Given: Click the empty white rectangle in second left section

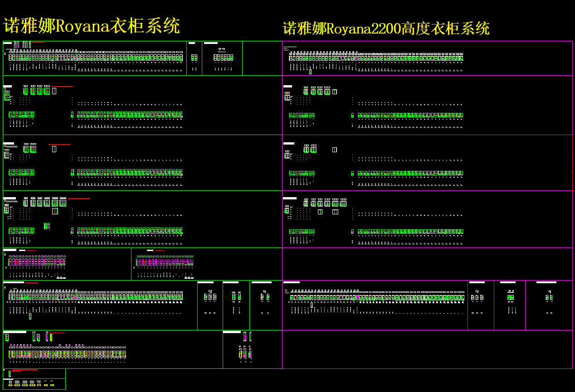Looking at the screenshot, I should (54, 91).
